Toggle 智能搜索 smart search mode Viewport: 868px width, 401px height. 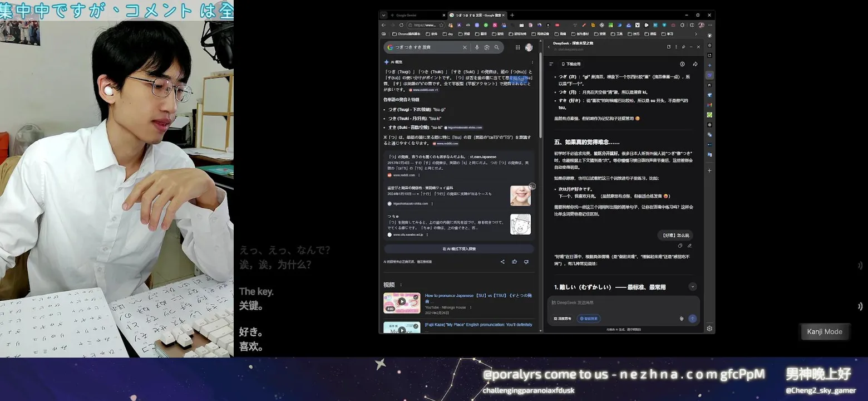[x=589, y=319]
